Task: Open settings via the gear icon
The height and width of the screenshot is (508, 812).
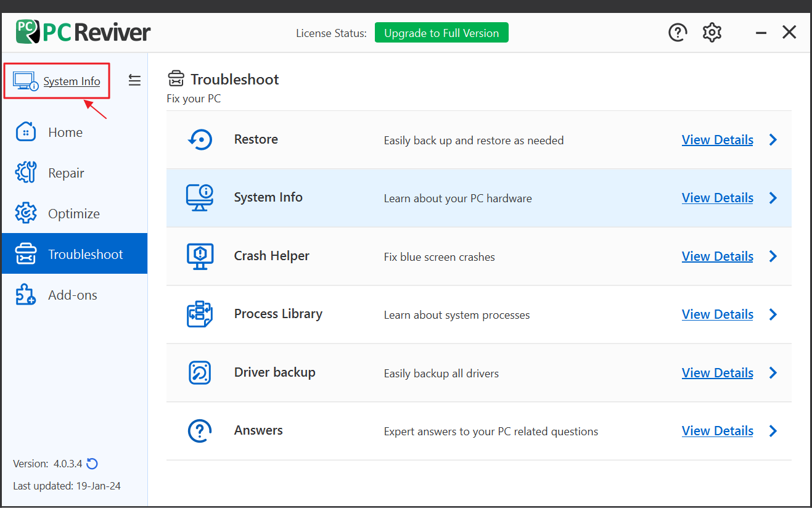Action: [712, 33]
